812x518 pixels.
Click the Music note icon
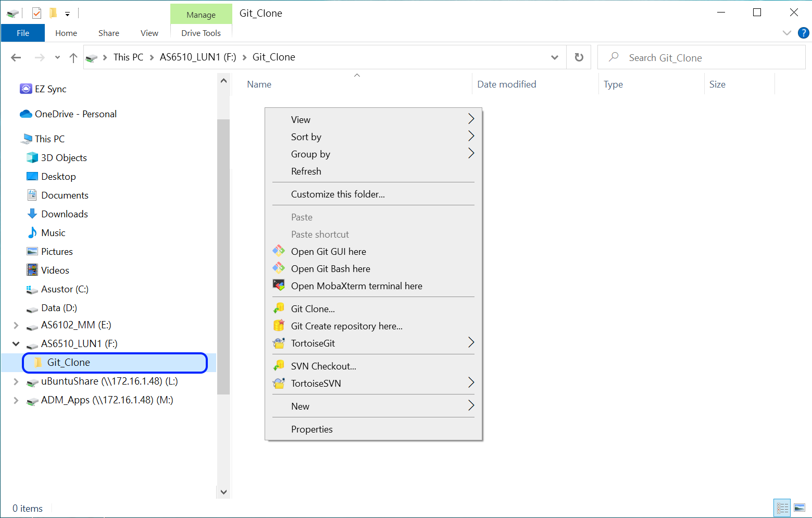32,232
